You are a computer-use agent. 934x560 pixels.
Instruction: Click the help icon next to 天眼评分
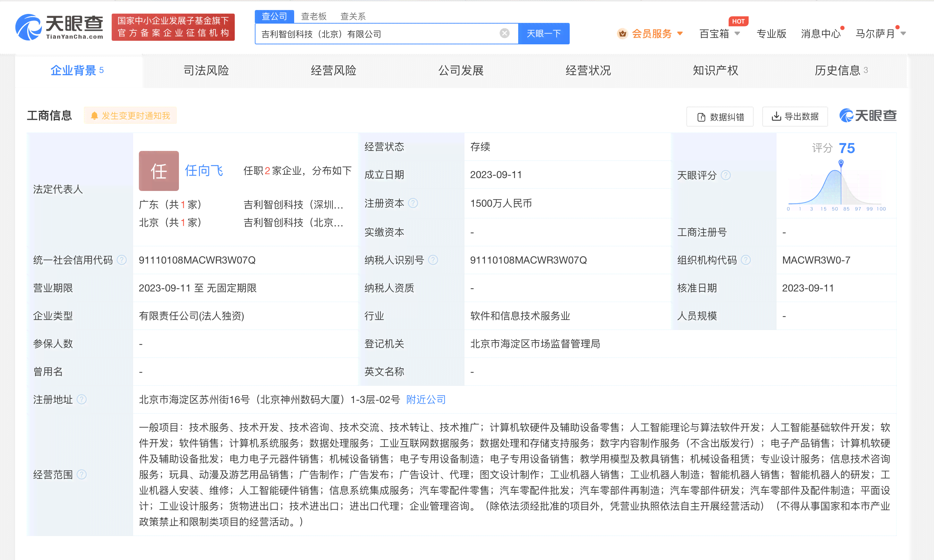[726, 175]
